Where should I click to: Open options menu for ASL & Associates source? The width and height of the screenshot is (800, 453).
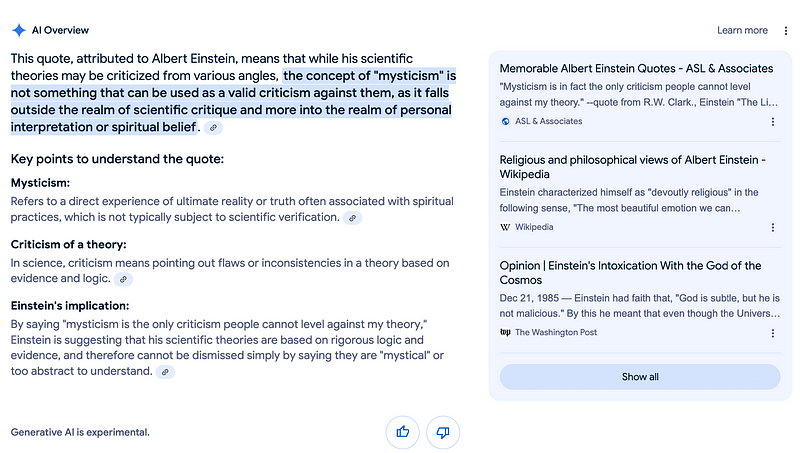click(x=772, y=122)
